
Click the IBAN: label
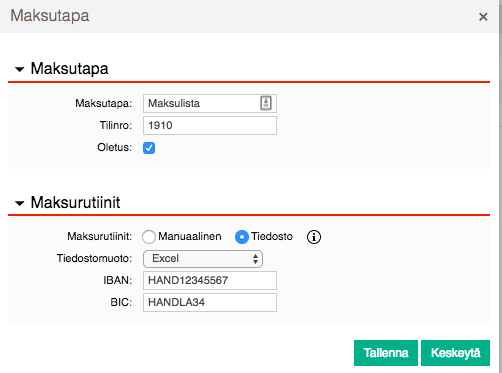pyautogui.click(x=118, y=280)
